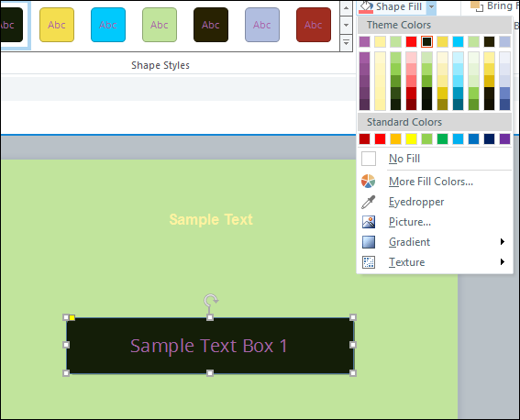Viewport: 520px width, 420px height.
Task: Click the rotation handle above the text box
Action: pos(211,301)
